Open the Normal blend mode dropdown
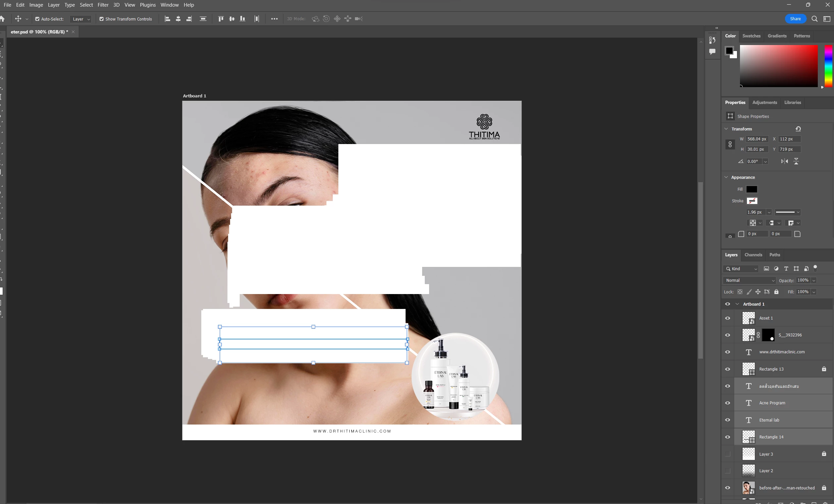Viewport: 834px width, 504px height. (x=750, y=280)
